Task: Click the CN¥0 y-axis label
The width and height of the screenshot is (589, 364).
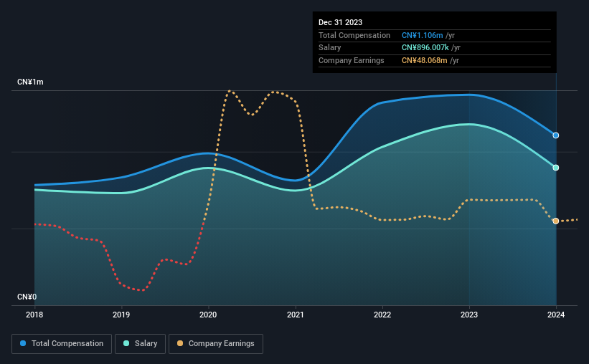Action: pos(27,297)
